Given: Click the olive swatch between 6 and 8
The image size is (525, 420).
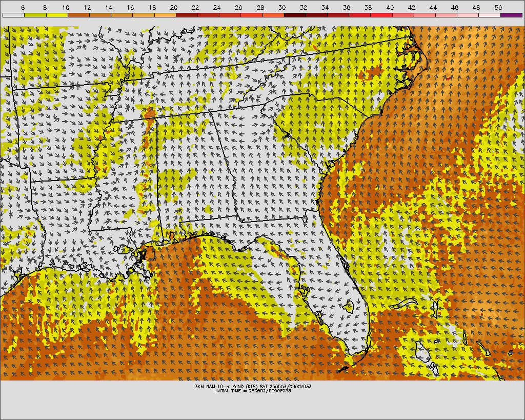Looking at the screenshot, I should [35, 15].
